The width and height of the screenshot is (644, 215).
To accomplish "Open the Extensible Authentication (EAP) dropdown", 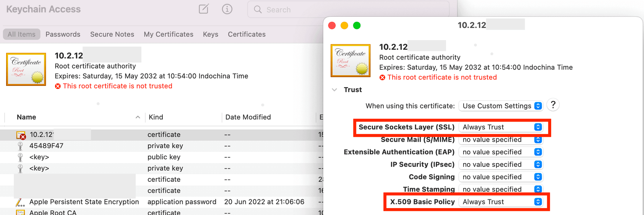I will tap(501, 152).
